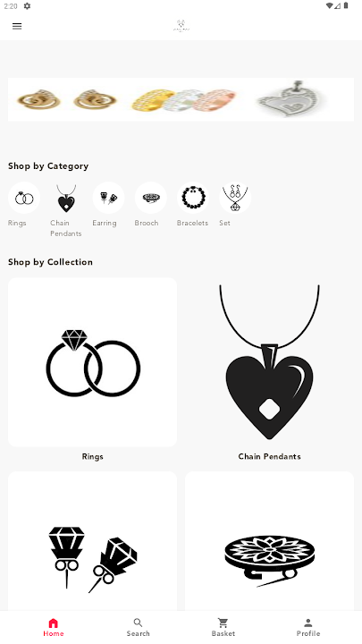The width and height of the screenshot is (362, 644).
Task: Open the Earring category icon
Action: point(108,198)
